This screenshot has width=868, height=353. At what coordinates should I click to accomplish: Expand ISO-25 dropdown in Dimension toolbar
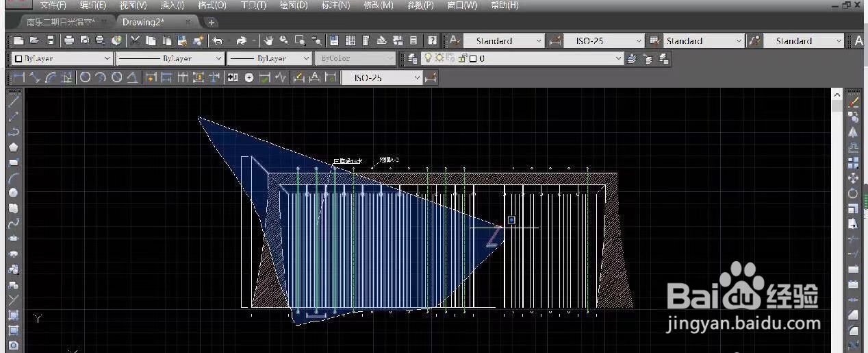382,77
